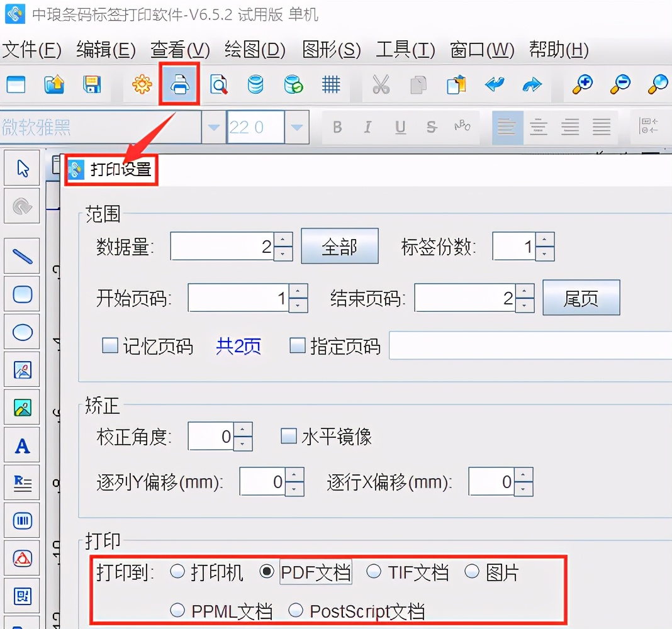Select the ellipse drawing tool
Screen dimensions: 672x629
(22, 331)
